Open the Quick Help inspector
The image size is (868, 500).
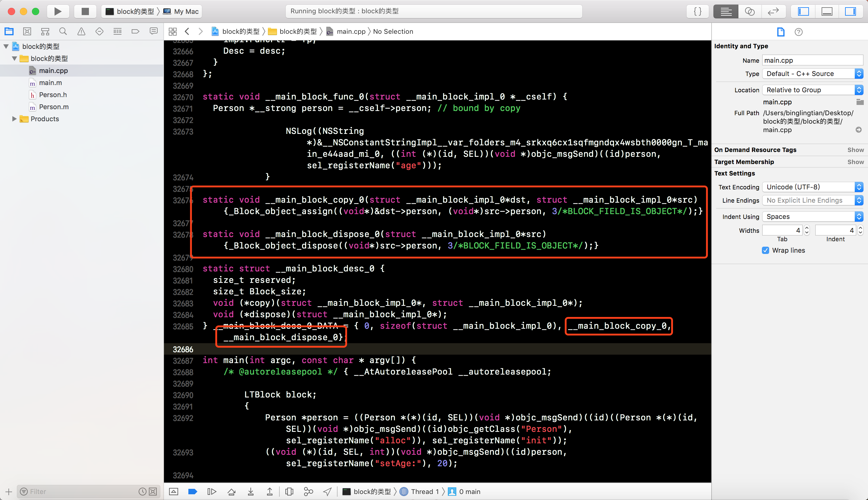pos(798,32)
